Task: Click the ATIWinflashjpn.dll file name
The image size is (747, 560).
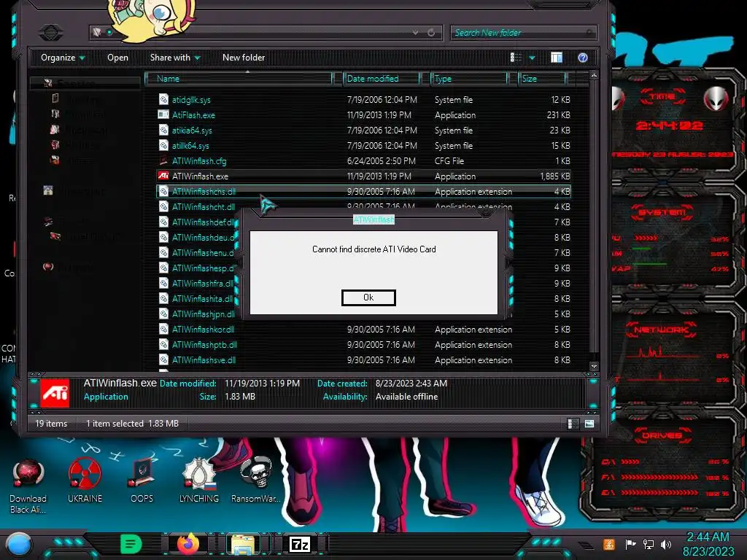Action: pos(203,314)
